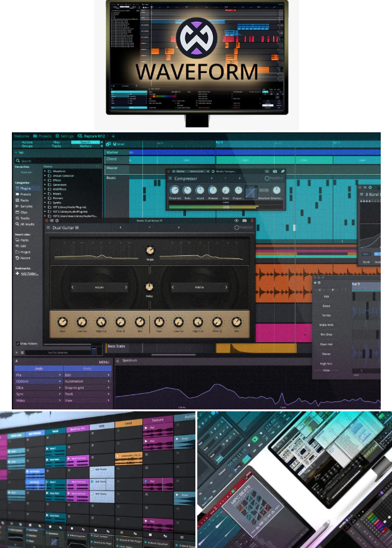Expand the Effects folder

[x=45, y=180]
